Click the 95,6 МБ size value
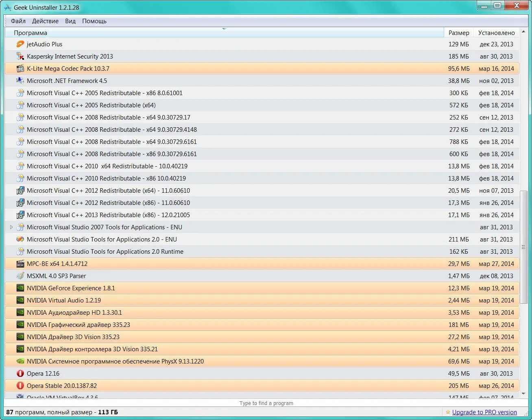 (459, 68)
